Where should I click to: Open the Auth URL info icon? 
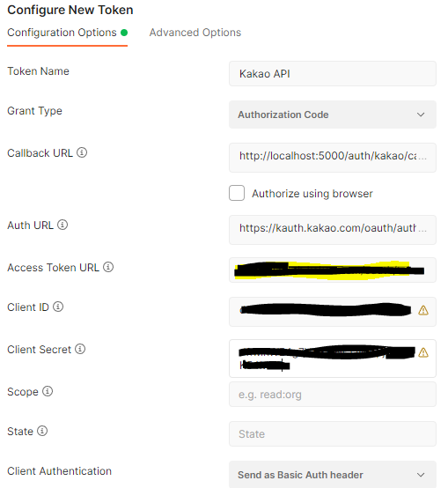62,225
